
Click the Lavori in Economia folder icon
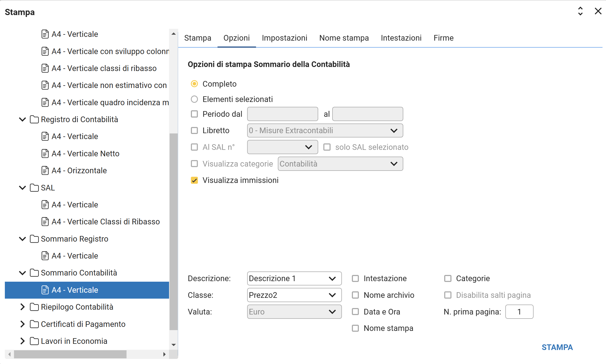click(x=34, y=341)
